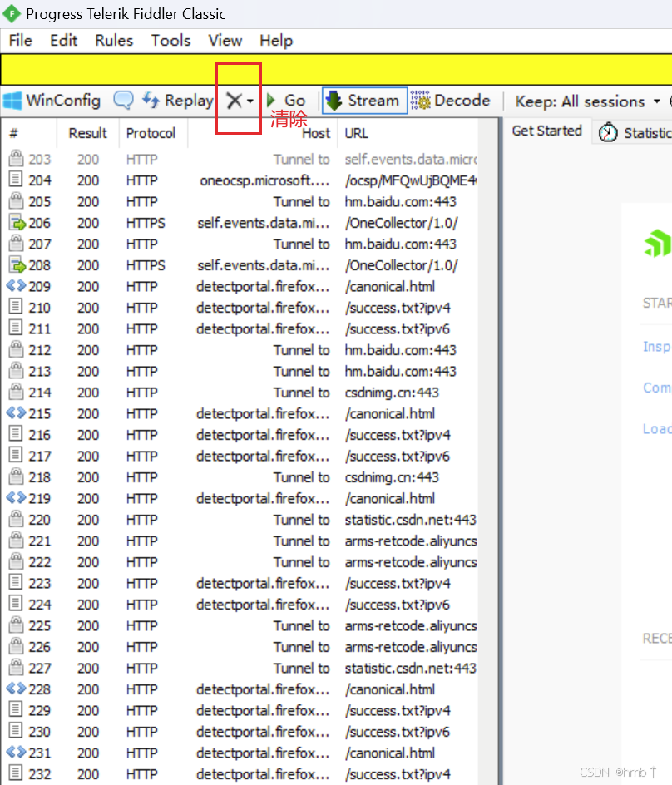Click the Remove sessions X icon
Screen dimensions: 672x785
coord(234,101)
